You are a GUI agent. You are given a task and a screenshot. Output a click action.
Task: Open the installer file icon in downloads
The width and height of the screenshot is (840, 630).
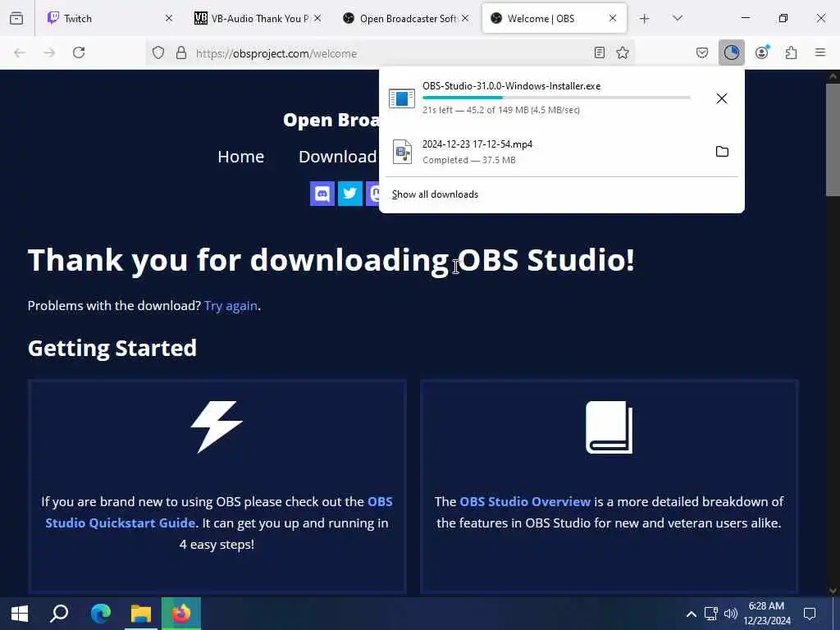coord(402,98)
